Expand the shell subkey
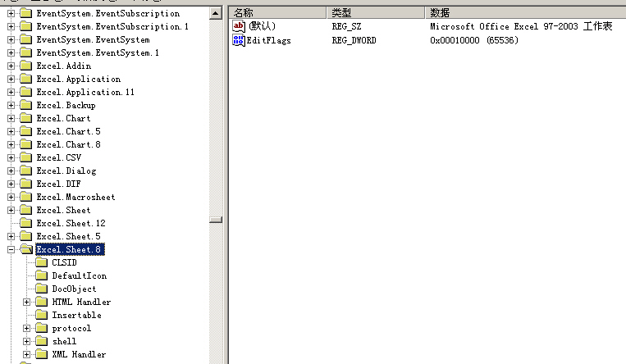Viewport: 626px width, 364px height. [27, 341]
